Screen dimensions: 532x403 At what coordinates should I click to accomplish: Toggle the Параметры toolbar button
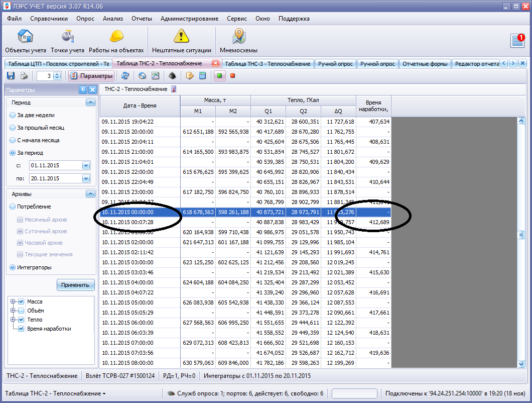pos(91,76)
